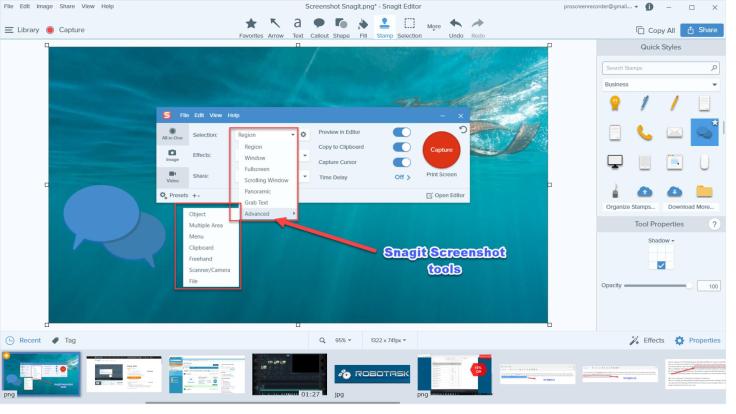The image size is (736, 414).
Task: Choose the yellow folder stamp
Action: [704, 191]
